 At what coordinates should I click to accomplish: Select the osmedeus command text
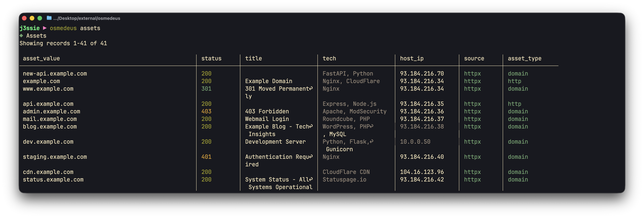point(63,28)
